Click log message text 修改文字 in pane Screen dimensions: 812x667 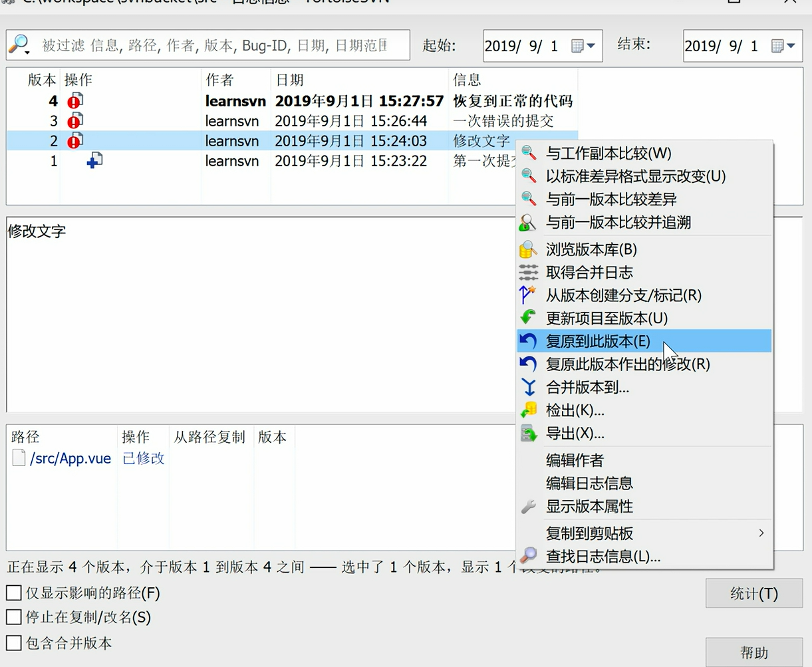point(37,231)
